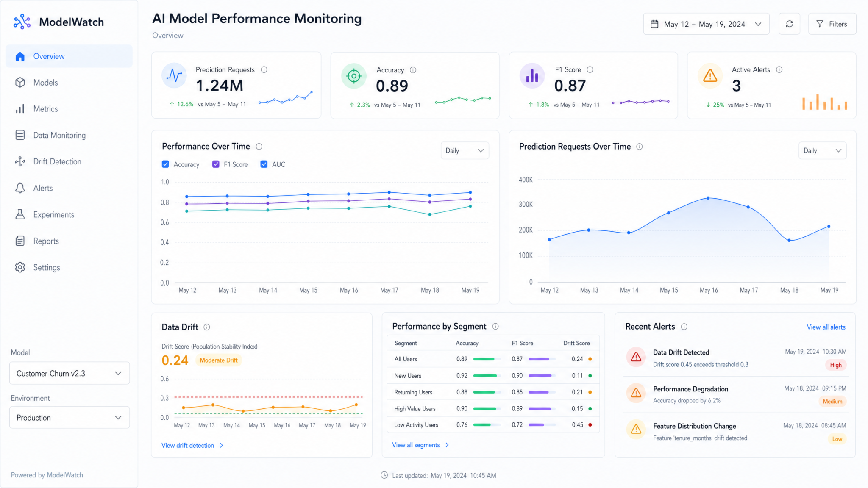
Task: Open the date range dropdown May 12 – May 19
Action: point(706,24)
